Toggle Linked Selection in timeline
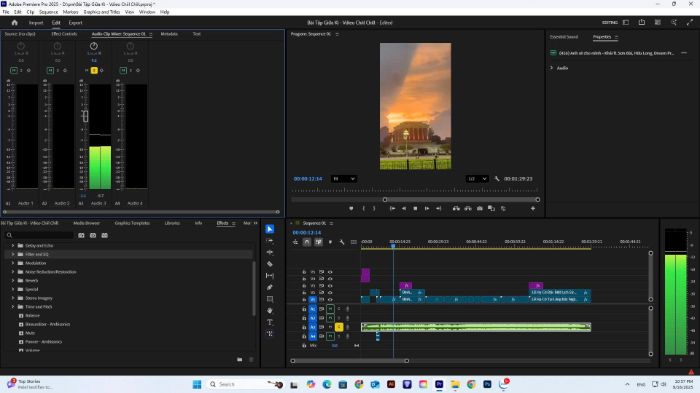Image resolution: width=700 pixels, height=393 pixels. point(318,242)
